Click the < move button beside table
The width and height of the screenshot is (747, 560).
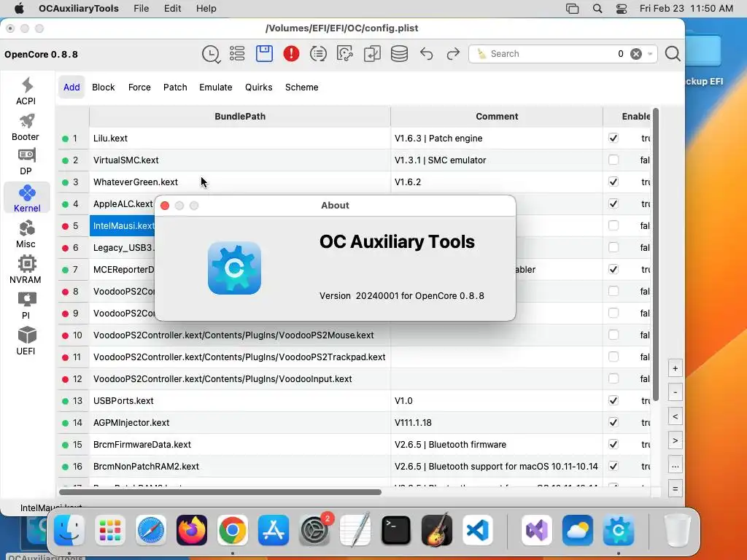point(675,416)
